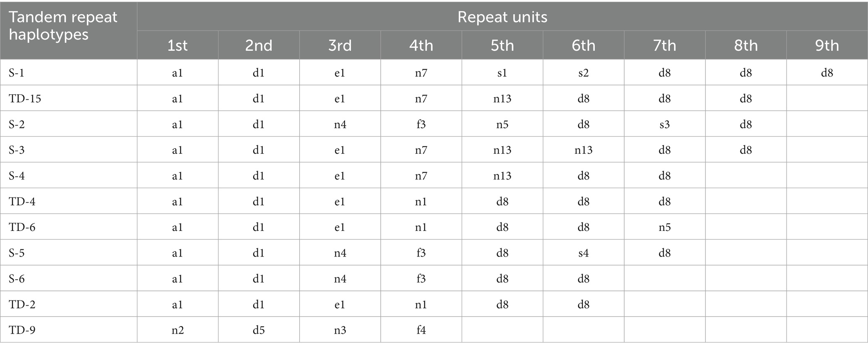Select the d5 cell in row TD-9
This screenshot has width=868, height=350.
tap(259, 330)
